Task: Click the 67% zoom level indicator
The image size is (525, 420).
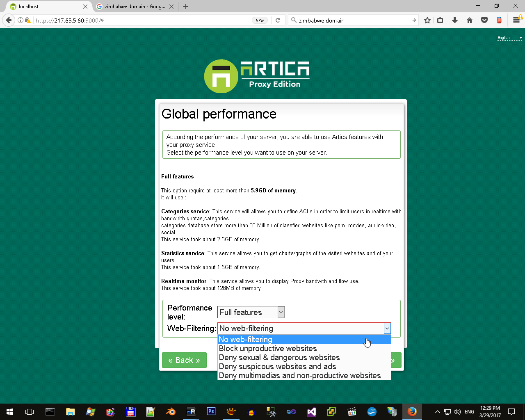Action: click(x=260, y=20)
